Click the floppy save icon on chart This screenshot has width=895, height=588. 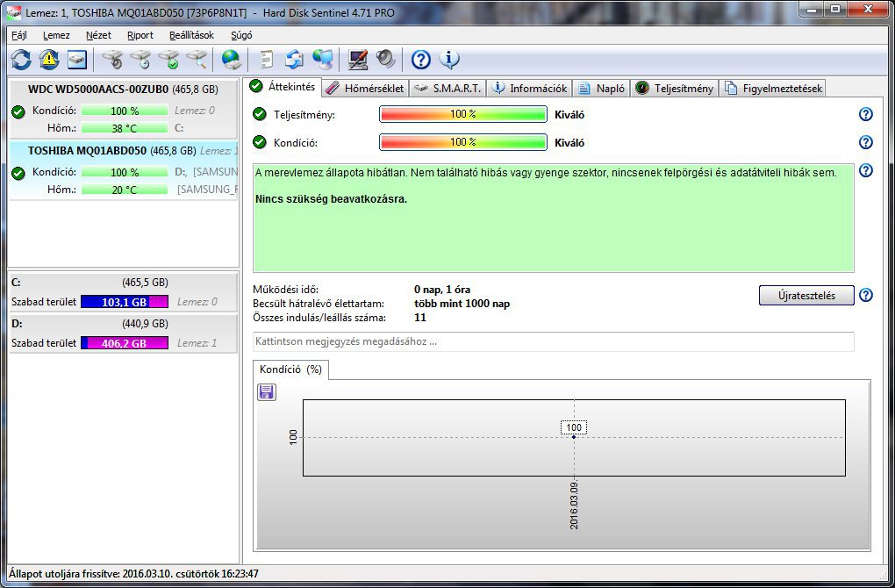click(267, 391)
